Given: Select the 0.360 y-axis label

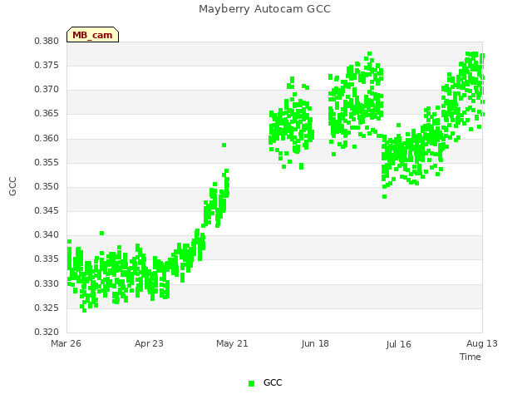Looking at the screenshot, I should click(x=47, y=138).
